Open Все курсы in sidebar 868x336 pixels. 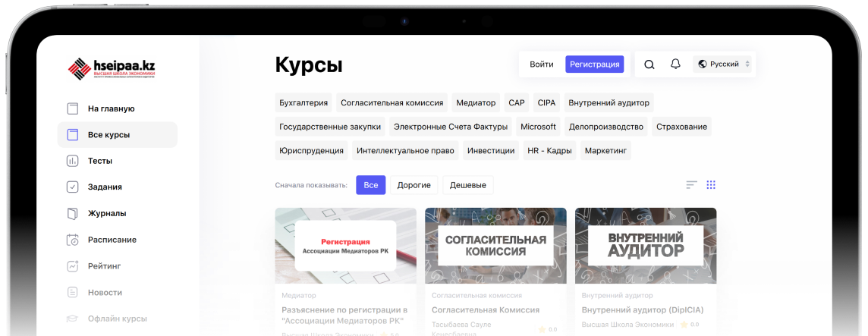tap(118, 134)
